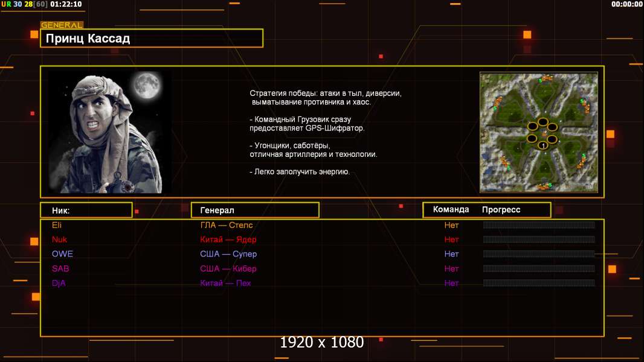Click start position marker numbered 1 on map
Screen dimensions: 644x362
(x=543, y=145)
